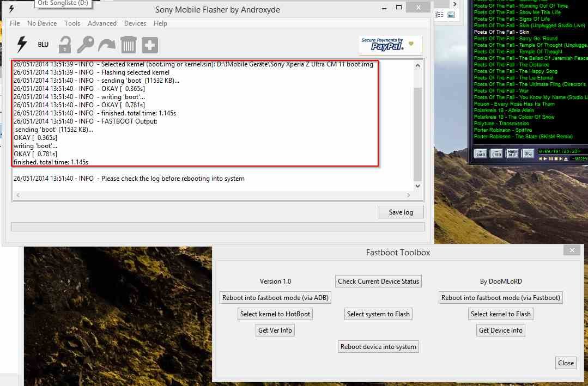Screen dimensions: 588x386
Task: Click the log horizontal scroll right arrow
Action: pyautogui.click(x=408, y=195)
